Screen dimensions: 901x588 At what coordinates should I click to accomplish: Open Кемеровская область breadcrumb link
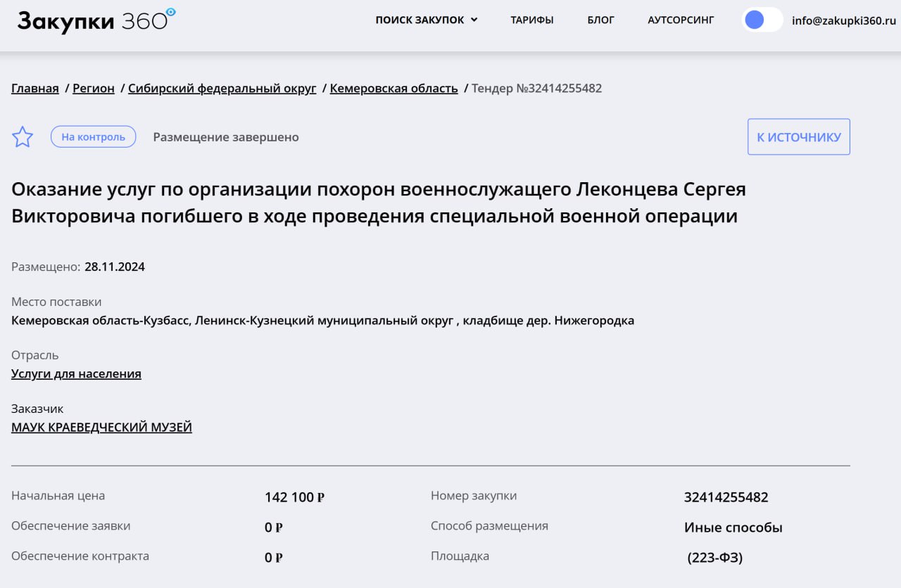(393, 89)
